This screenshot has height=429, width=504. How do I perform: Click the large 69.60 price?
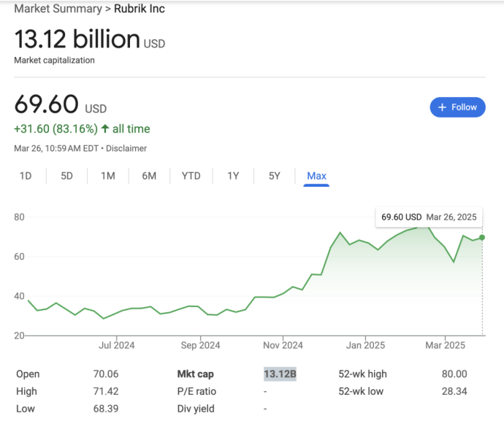point(46,104)
